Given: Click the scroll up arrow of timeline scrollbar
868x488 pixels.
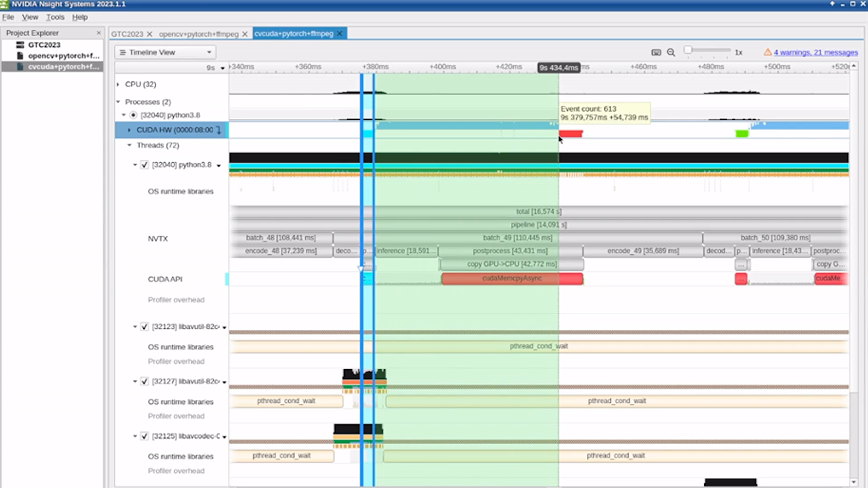Looking at the screenshot, I should pos(854,66).
